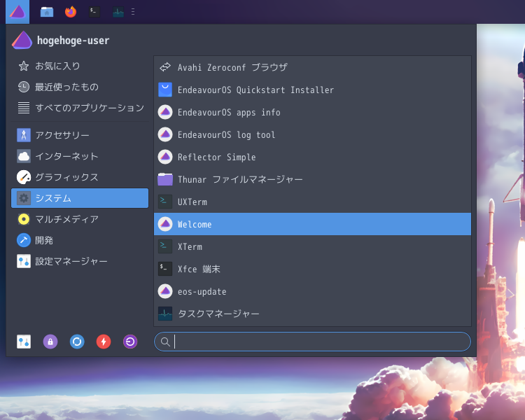Select the アクセサリー category
Image resolution: width=525 pixels, height=420 pixels.
[x=80, y=135]
